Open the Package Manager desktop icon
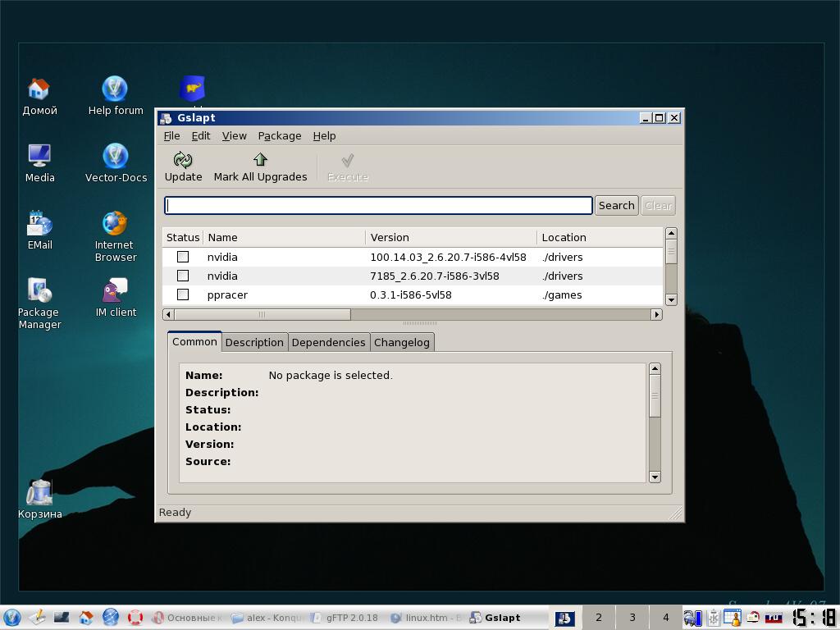Image resolution: width=840 pixels, height=630 pixels. coord(39,290)
